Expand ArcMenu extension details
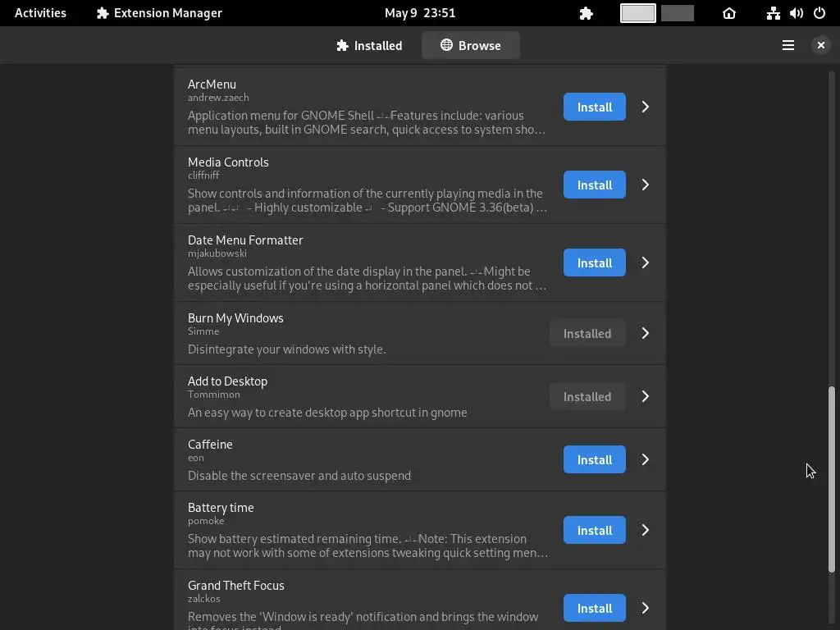Screen dimensions: 840x630 click(646, 107)
